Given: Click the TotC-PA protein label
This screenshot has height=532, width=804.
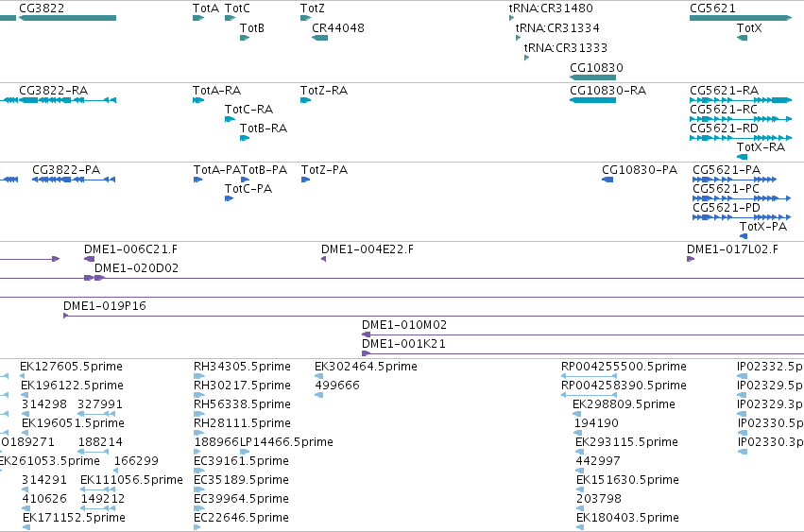Looking at the screenshot, I should point(248,189).
